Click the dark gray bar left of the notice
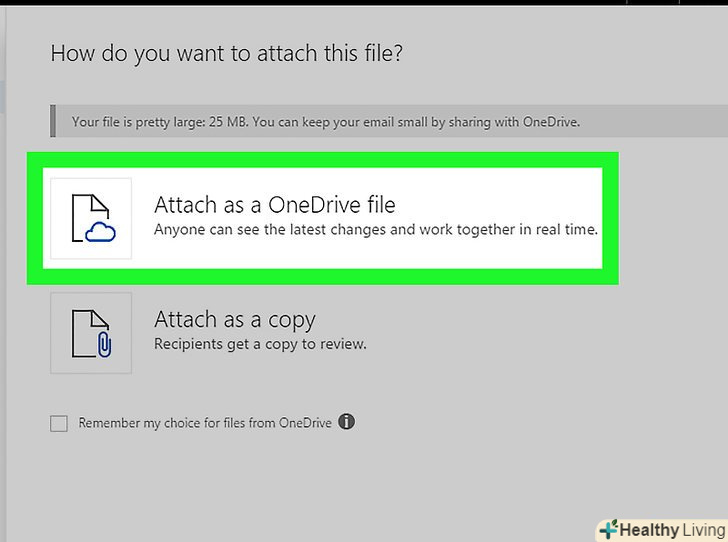This screenshot has width=728, height=542. (53, 123)
